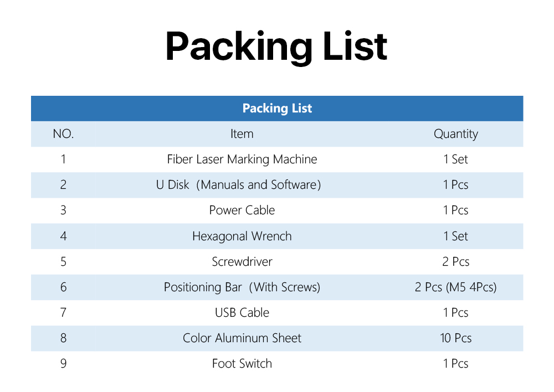Select the 1 Set quantity for Hexagonal Wrench

[x=456, y=236]
